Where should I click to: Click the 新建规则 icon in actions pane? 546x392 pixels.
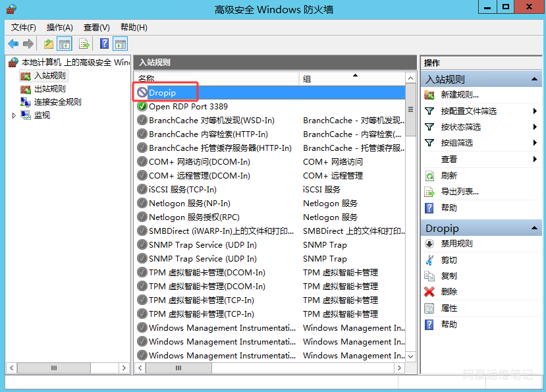429,94
